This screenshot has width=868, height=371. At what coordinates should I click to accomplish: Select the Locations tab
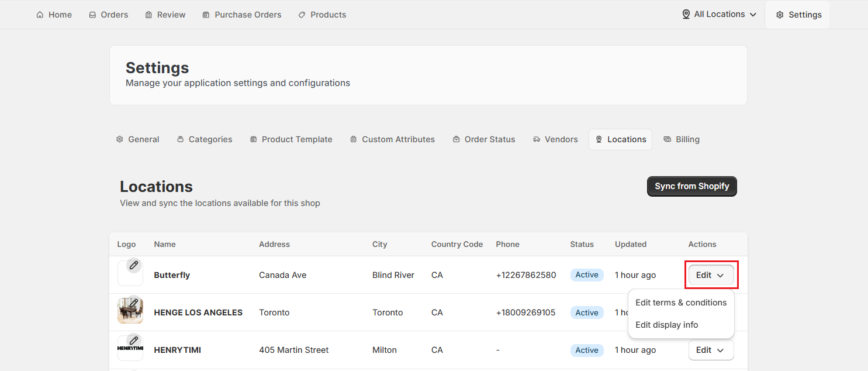tap(620, 139)
